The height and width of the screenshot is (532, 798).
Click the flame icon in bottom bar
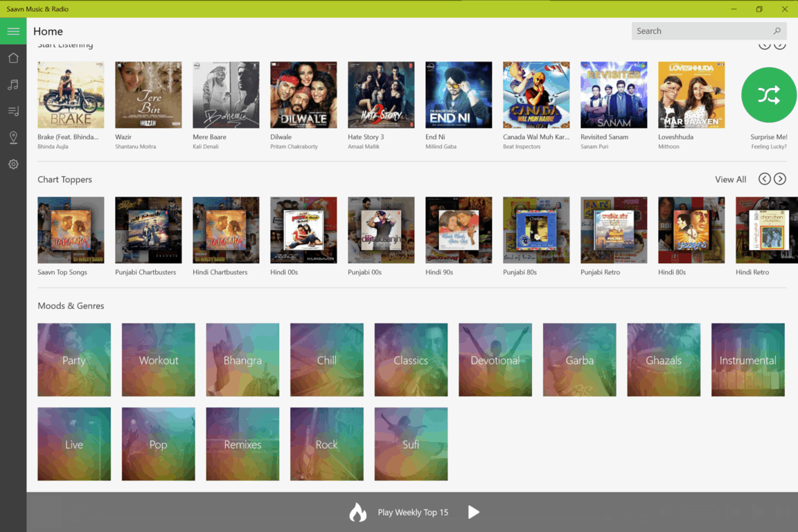357,512
